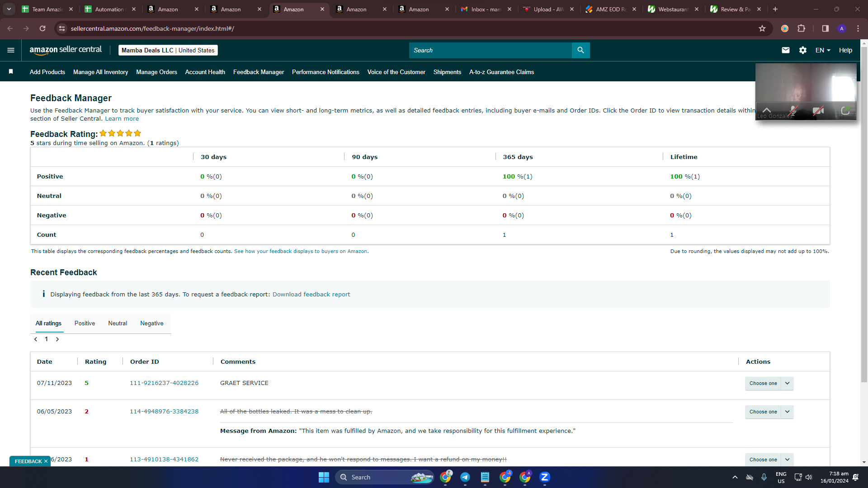
Task: Unmute microphone in Zoom video overlay
Action: (793, 111)
